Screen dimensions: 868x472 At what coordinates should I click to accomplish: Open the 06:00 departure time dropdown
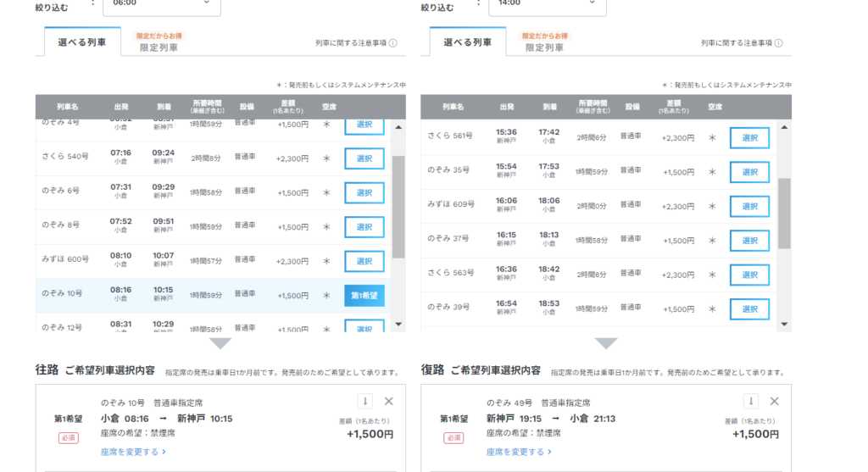pos(161,4)
